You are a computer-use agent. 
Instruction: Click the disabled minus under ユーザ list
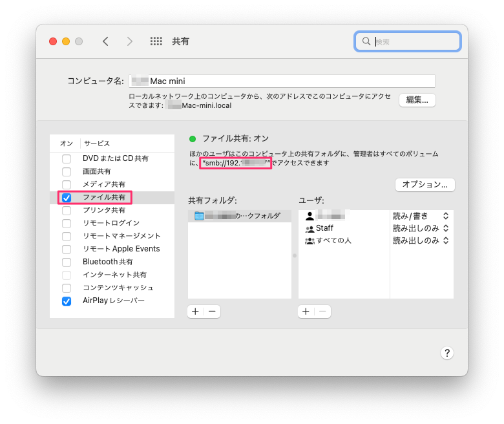pos(322,311)
